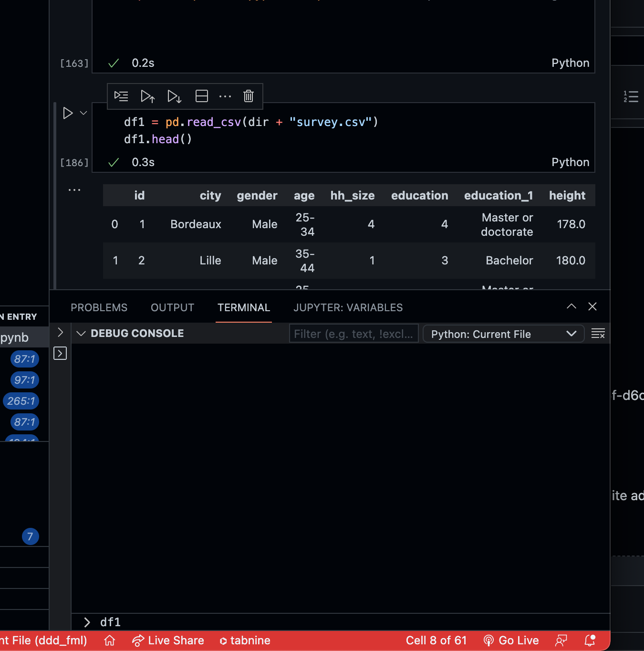
Task: Execute cells above the current cell
Action: point(148,96)
